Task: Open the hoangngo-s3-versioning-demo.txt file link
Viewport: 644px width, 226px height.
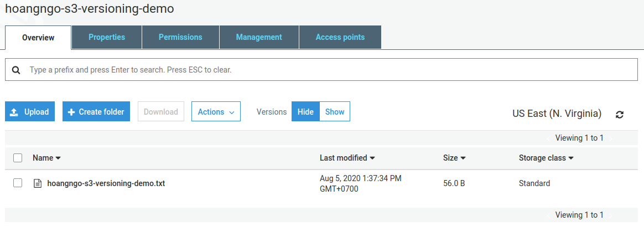Action: click(x=106, y=183)
